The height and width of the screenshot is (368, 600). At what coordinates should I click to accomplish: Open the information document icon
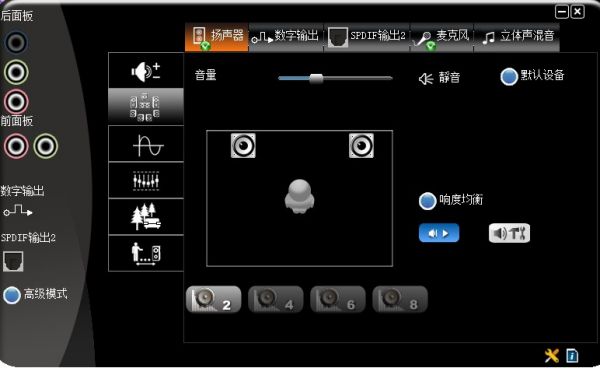(x=572, y=355)
